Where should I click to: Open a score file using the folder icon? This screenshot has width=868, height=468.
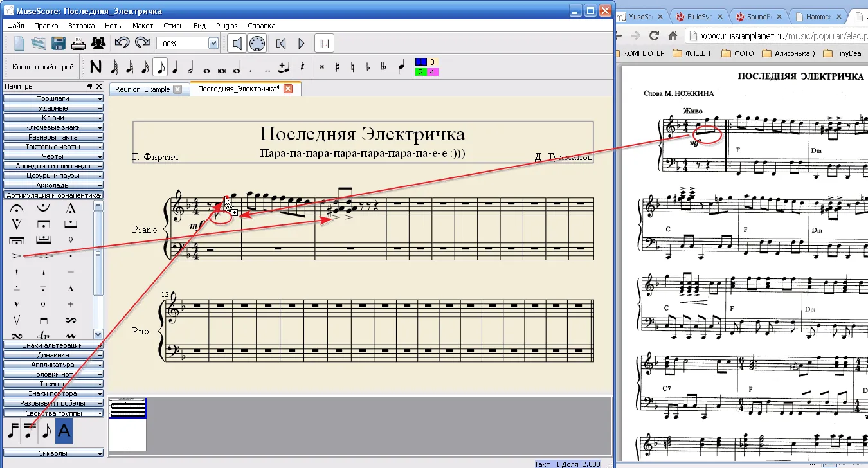[39, 44]
